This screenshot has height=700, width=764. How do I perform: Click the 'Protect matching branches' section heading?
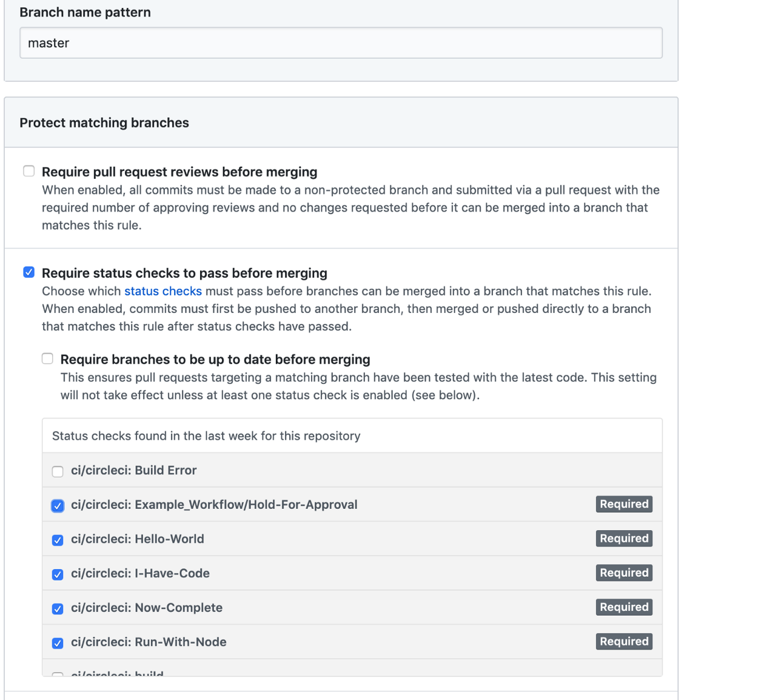[x=104, y=123]
